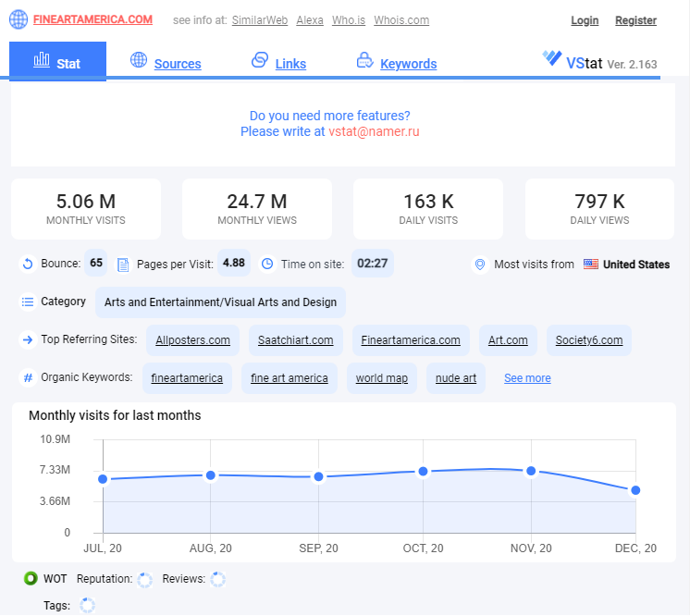Click the VStat checkmark logo
This screenshot has height=616, width=690.
552,57
